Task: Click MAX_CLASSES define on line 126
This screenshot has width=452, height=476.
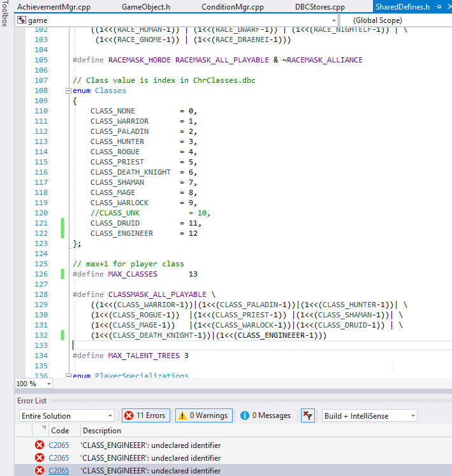Action: [x=133, y=274]
